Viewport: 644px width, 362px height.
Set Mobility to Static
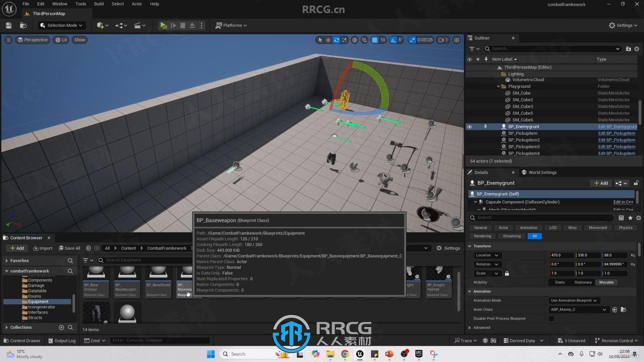click(560, 283)
